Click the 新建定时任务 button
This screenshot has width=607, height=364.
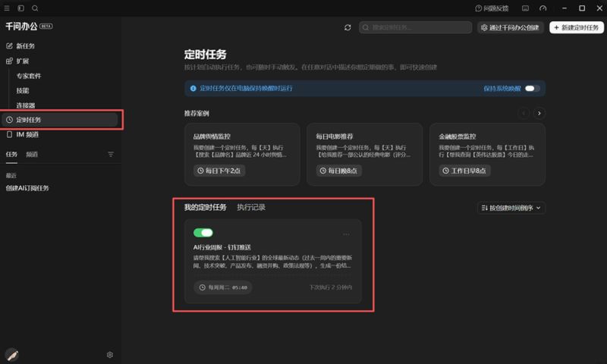point(577,27)
